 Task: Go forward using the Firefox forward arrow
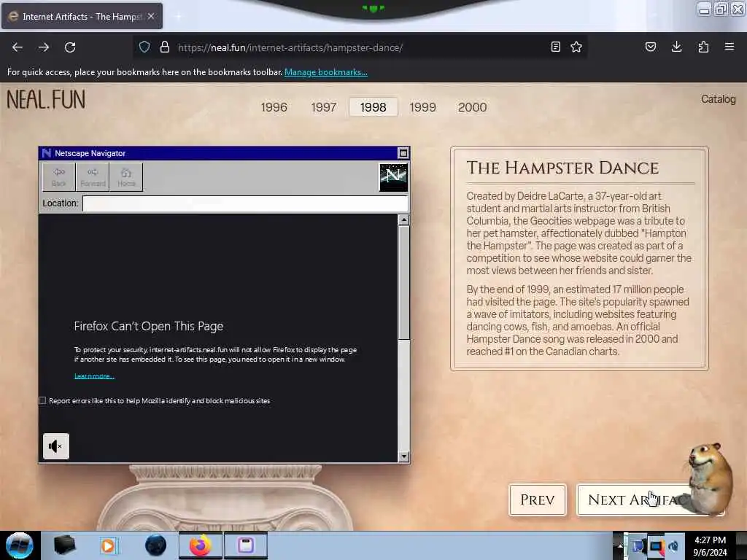click(44, 47)
